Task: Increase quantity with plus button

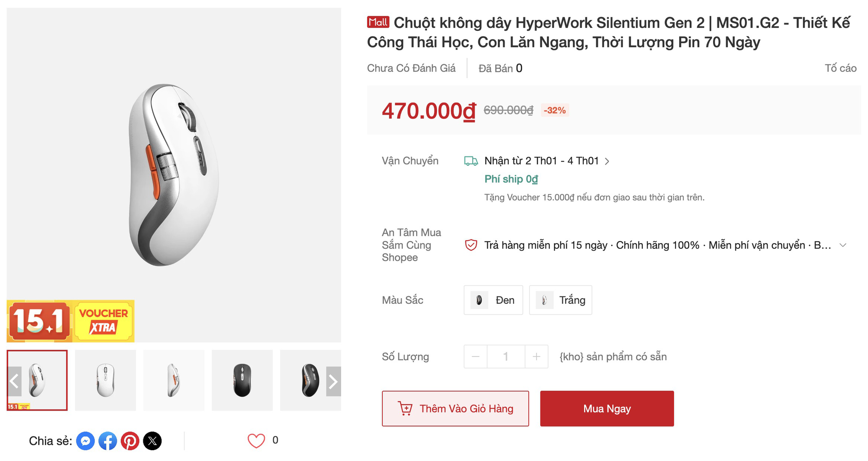Action: (536, 357)
